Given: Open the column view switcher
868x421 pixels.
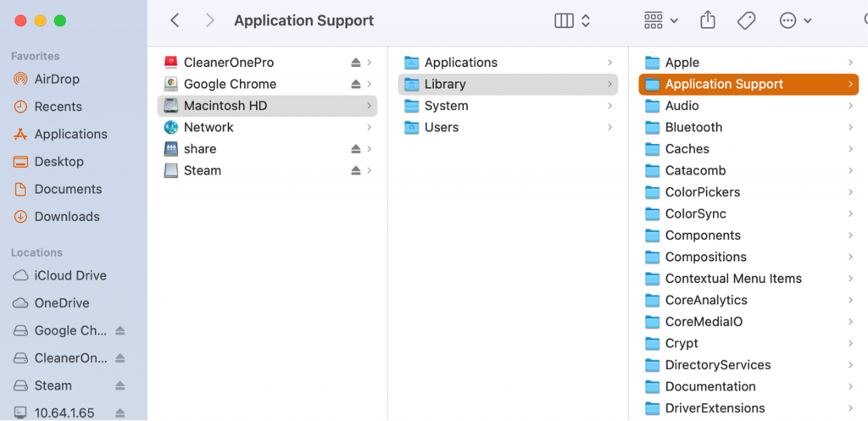Looking at the screenshot, I should pos(572,20).
